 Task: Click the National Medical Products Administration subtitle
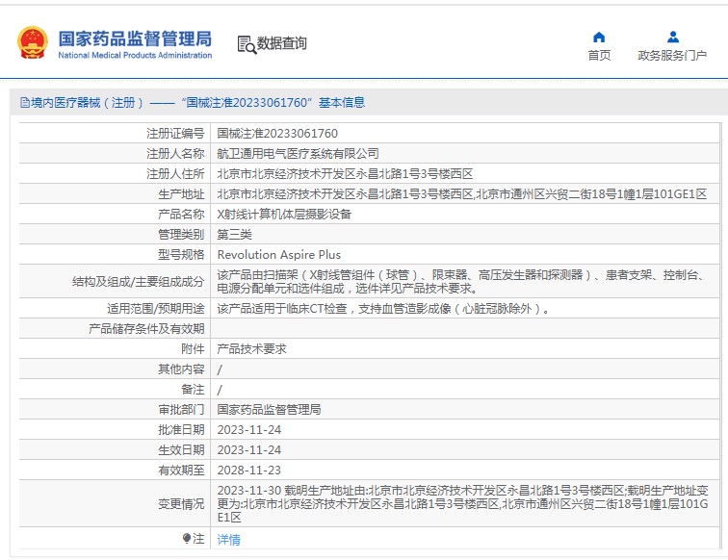135,56
